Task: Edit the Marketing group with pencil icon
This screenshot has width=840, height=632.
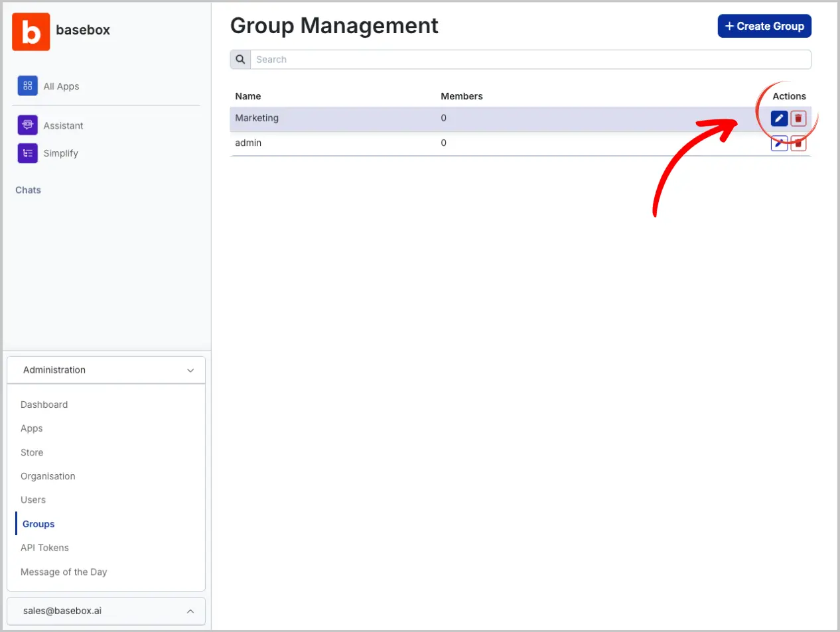Action: (x=779, y=119)
